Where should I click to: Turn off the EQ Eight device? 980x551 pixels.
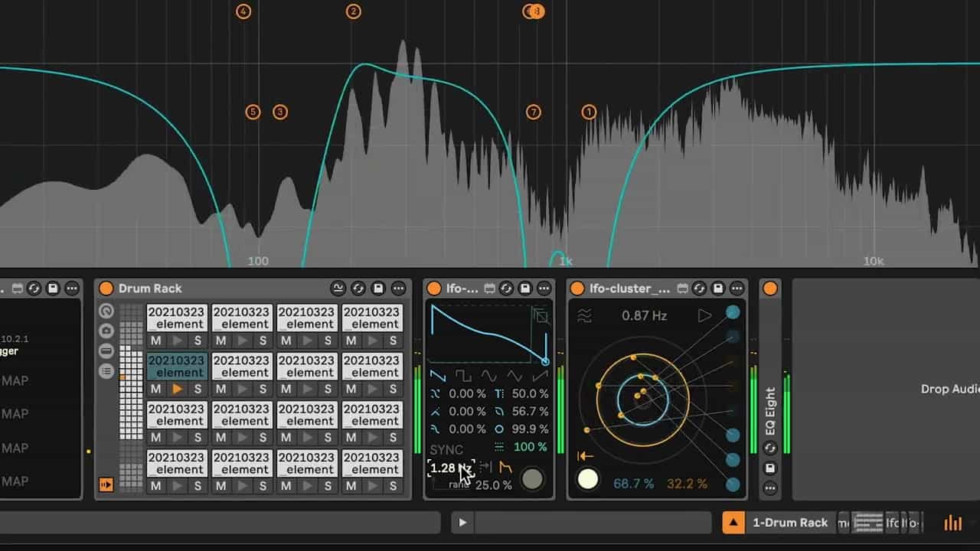(x=770, y=289)
